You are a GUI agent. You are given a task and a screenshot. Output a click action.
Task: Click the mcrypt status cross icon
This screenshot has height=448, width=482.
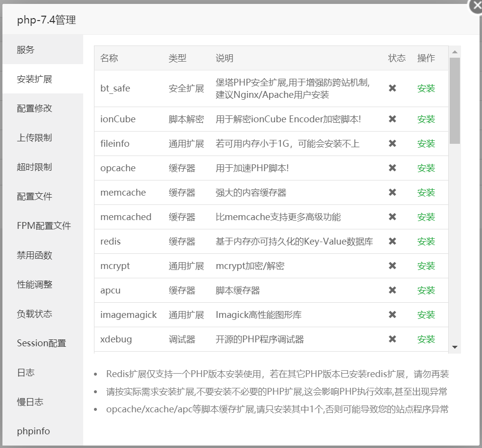392,266
